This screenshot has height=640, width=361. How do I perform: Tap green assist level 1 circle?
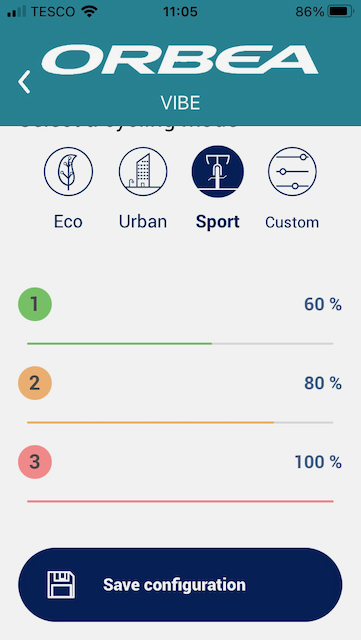tap(35, 304)
